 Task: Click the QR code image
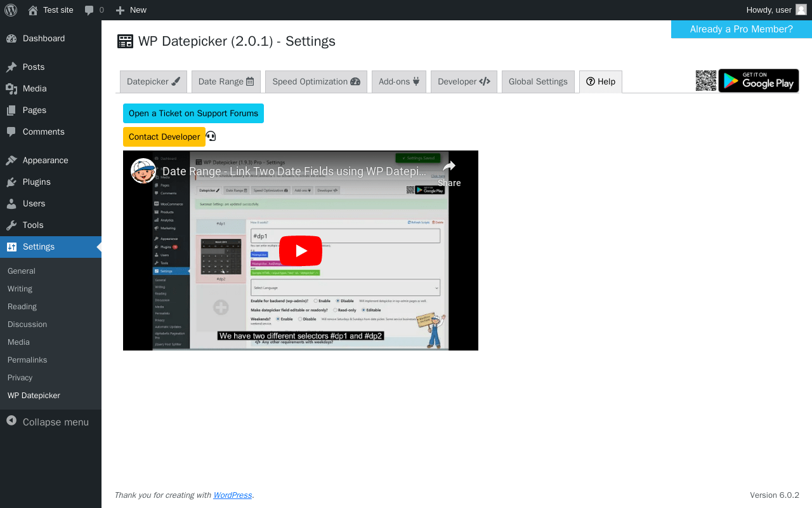tap(706, 81)
